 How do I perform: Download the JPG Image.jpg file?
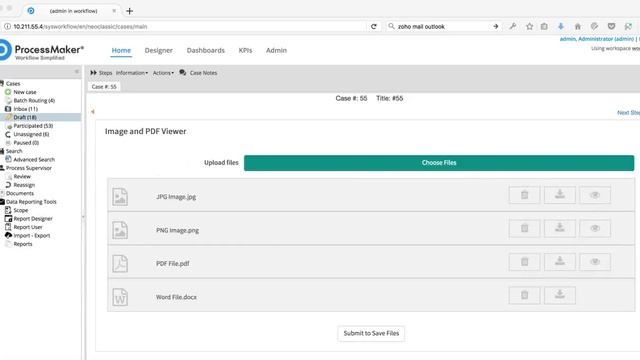coord(560,195)
